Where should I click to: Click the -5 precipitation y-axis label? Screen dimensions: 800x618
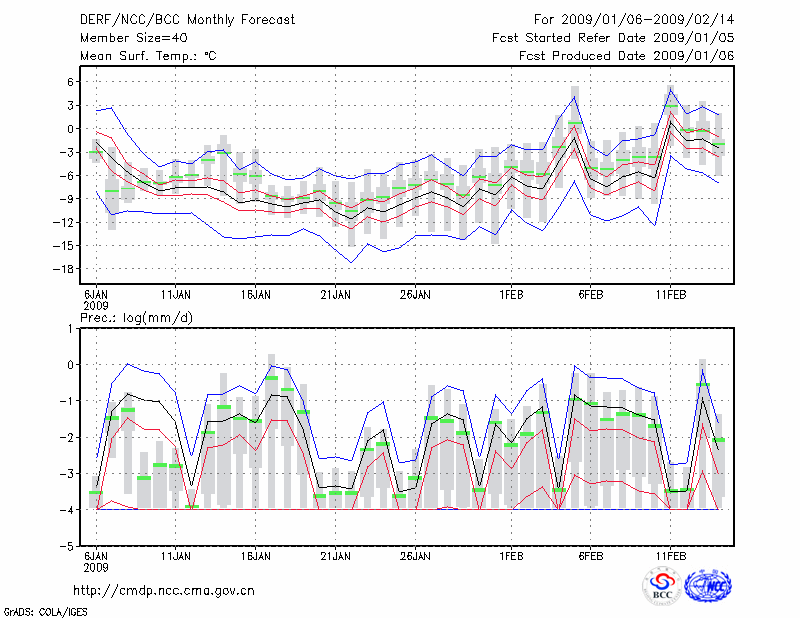coord(69,547)
